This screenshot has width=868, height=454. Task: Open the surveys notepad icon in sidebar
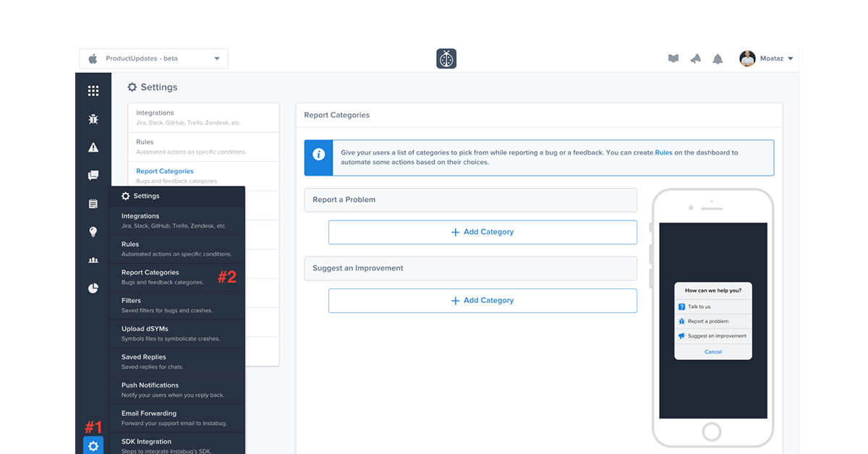click(93, 204)
